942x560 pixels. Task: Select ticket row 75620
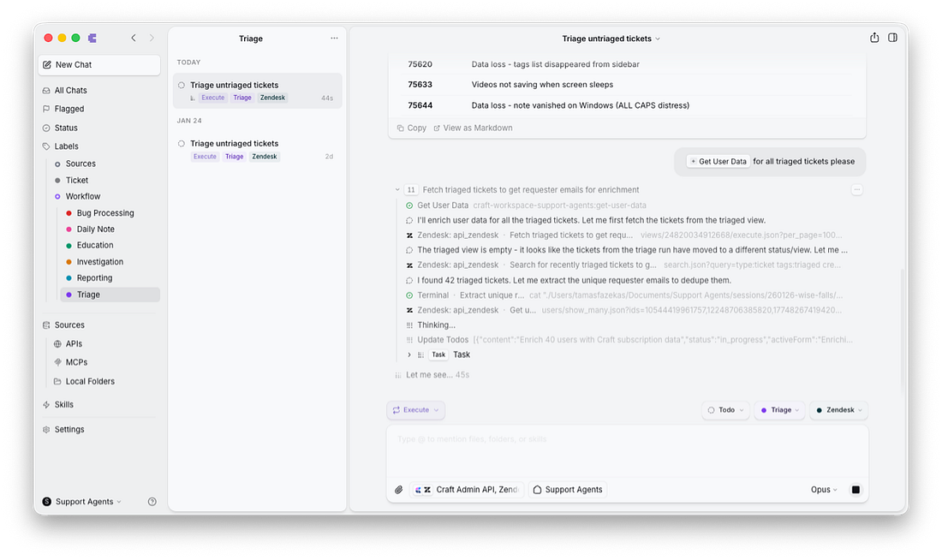pos(627,64)
